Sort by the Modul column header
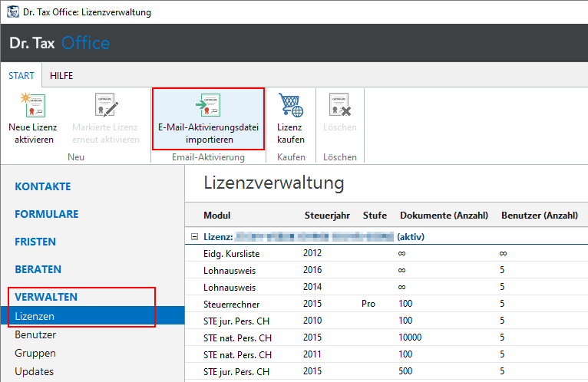The height and width of the screenshot is (382, 588). pos(216,216)
